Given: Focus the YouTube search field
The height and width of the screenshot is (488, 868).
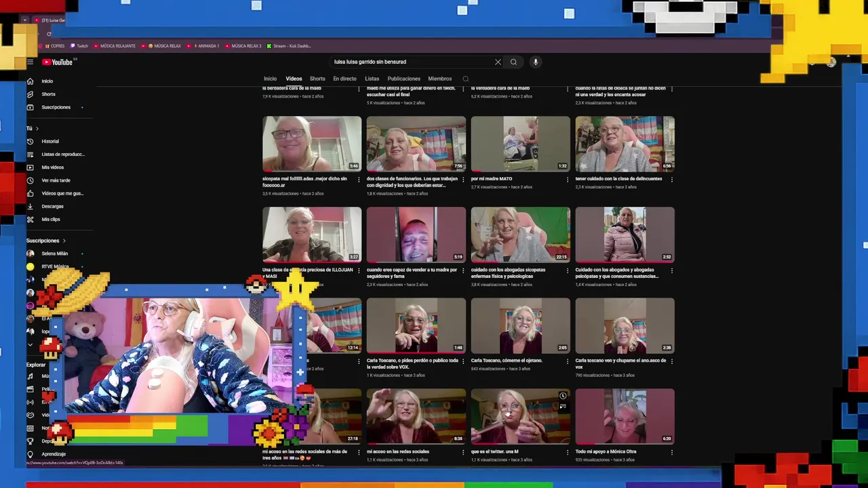Looking at the screenshot, I should tap(414, 62).
